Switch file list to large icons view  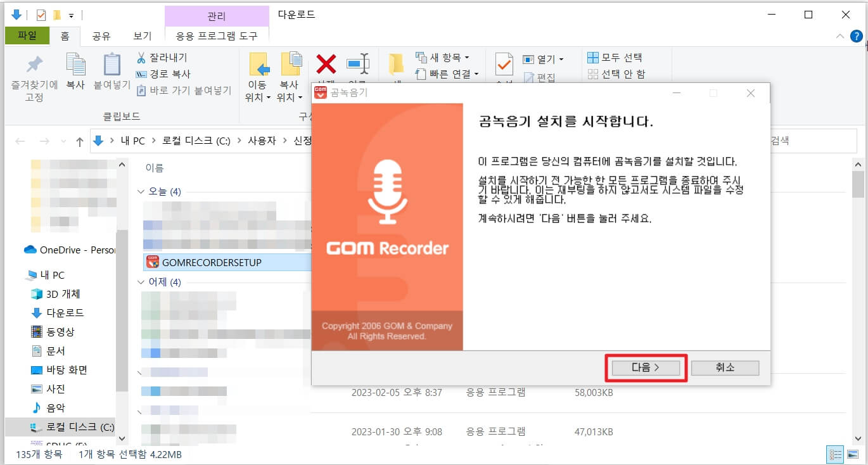(x=852, y=454)
